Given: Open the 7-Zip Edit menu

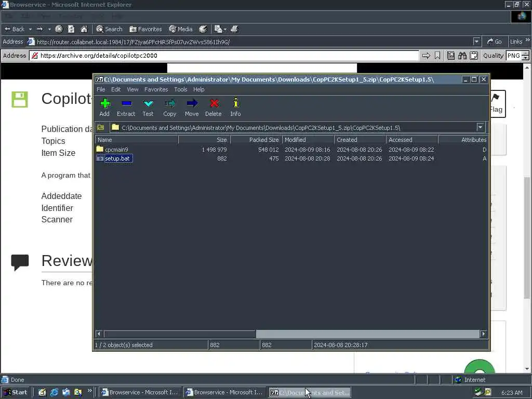Looking at the screenshot, I should [x=116, y=89].
